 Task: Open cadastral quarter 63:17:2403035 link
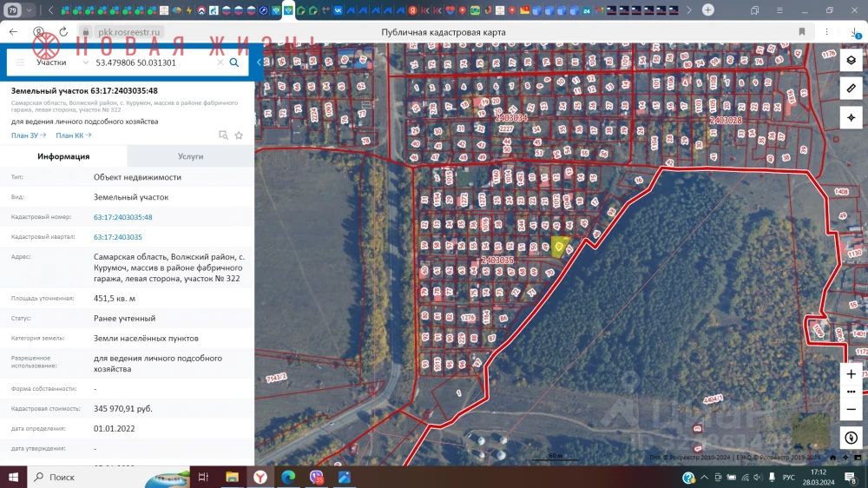pyautogui.click(x=117, y=237)
